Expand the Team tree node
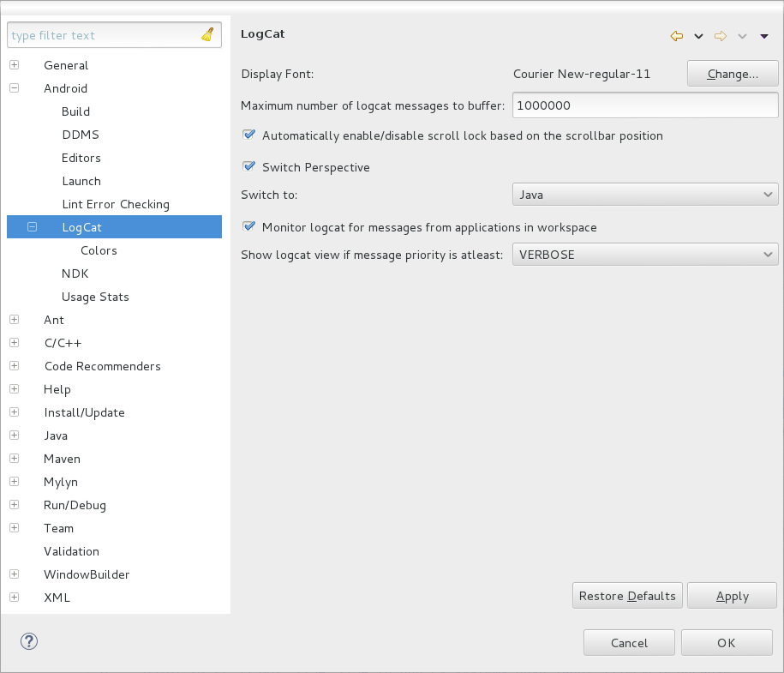This screenshot has width=784, height=673. click(x=15, y=528)
